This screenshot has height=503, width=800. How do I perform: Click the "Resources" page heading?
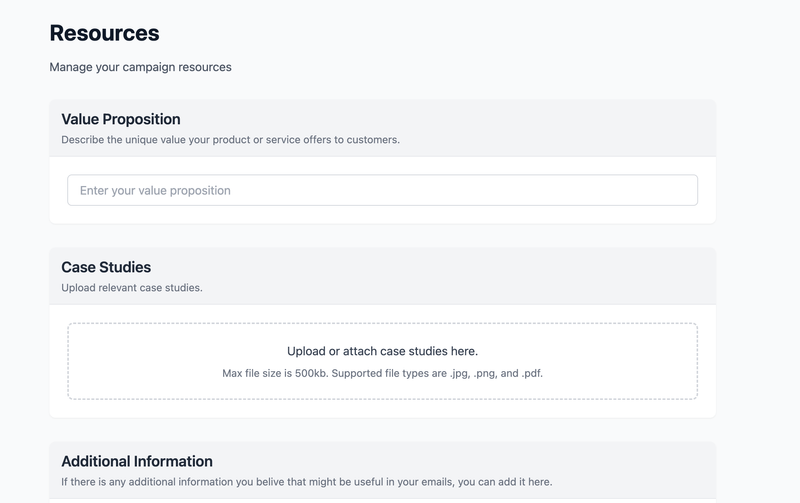[104, 32]
